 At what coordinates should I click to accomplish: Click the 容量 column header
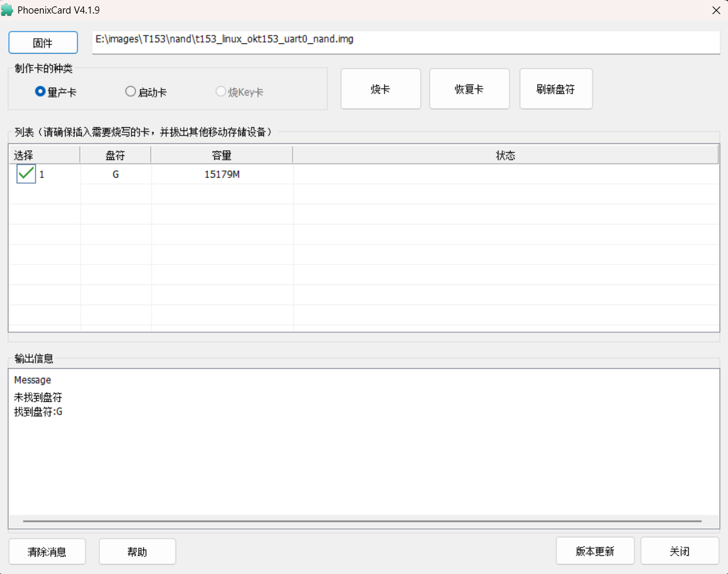(x=222, y=155)
